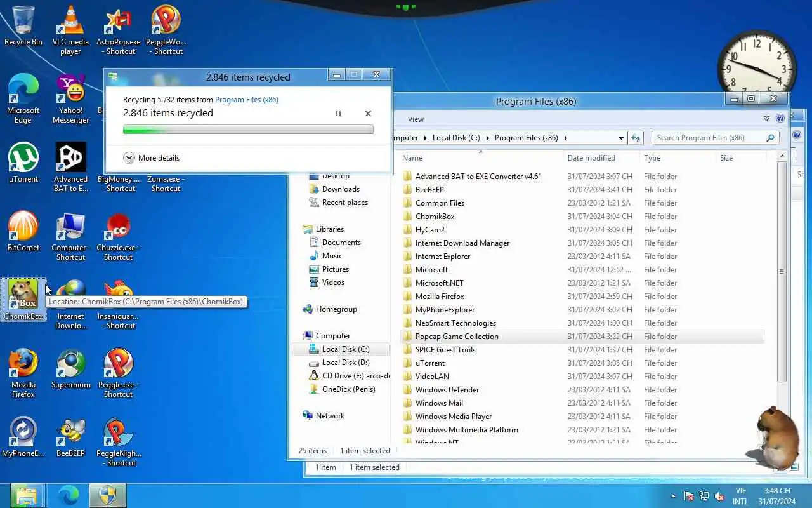Sort by Type column header
This screenshot has height=508, width=812.
pyautogui.click(x=678, y=158)
